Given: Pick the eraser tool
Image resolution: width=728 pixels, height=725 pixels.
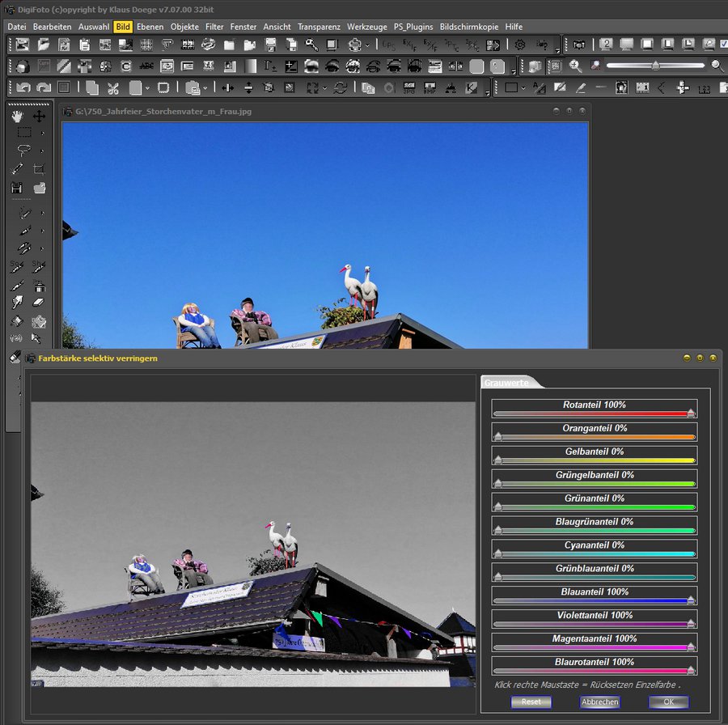Looking at the screenshot, I should point(39,302).
